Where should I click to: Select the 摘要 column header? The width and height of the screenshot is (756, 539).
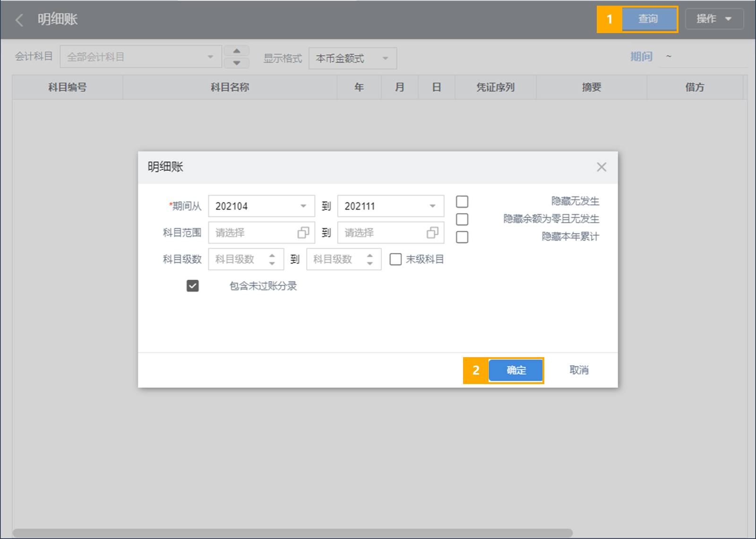click(x=592, y=87)
